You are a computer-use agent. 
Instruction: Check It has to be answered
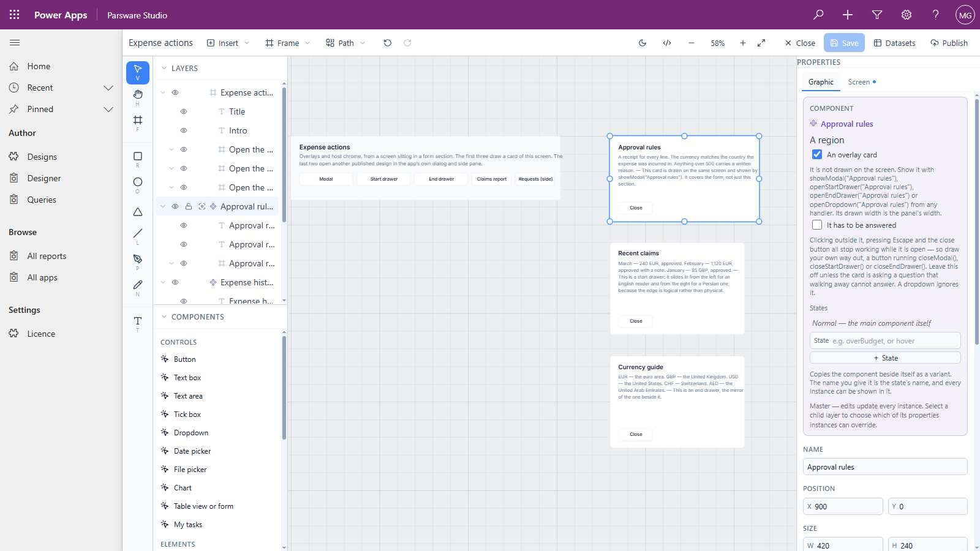point(817,225)
